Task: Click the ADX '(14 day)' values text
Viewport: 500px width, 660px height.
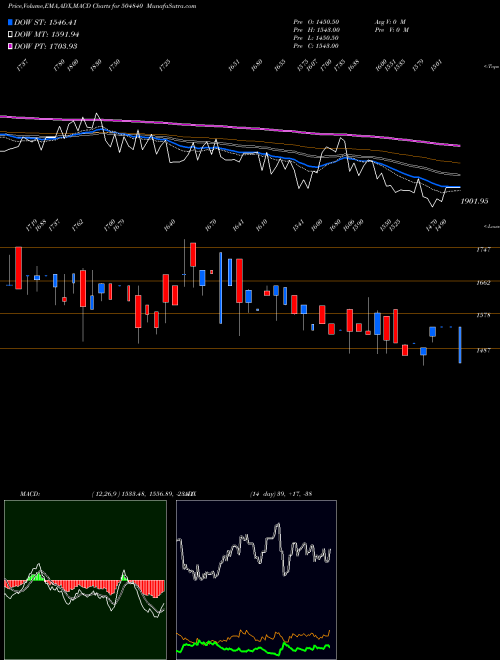Action: (x=281, y=493)
